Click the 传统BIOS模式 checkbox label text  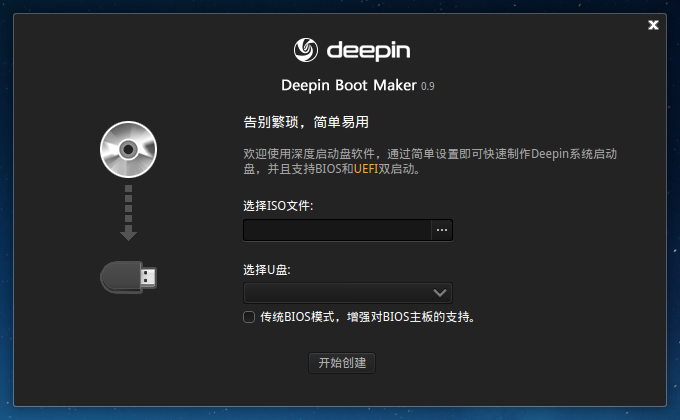coord(367,317)
